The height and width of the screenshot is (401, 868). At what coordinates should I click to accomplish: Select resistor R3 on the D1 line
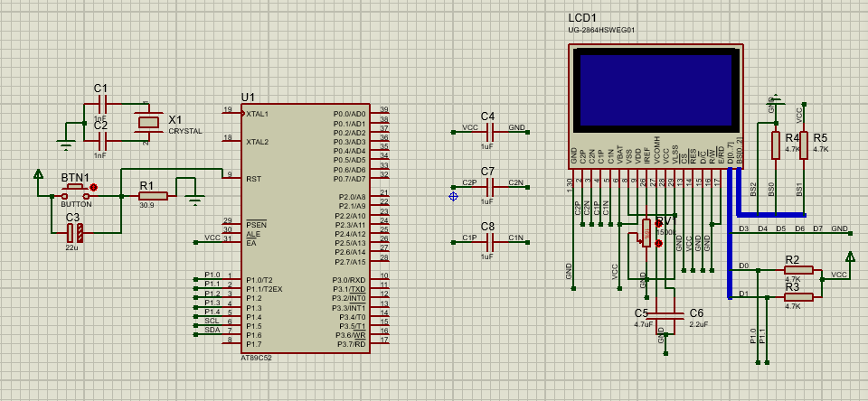(798, 297)
